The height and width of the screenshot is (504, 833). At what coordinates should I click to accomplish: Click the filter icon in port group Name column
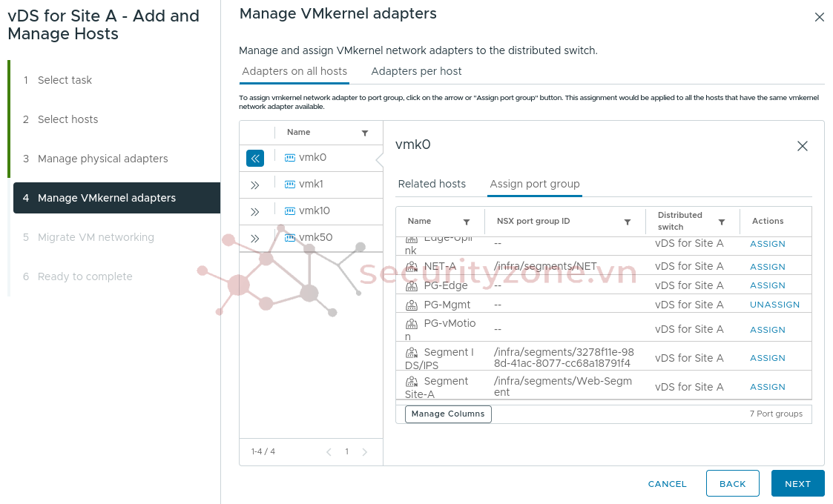point(467,222)
